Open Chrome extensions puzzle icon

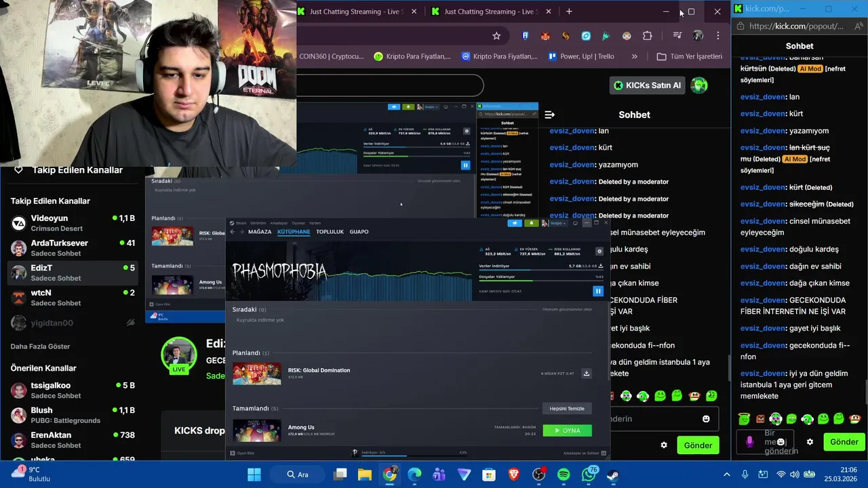click(647, 36)
